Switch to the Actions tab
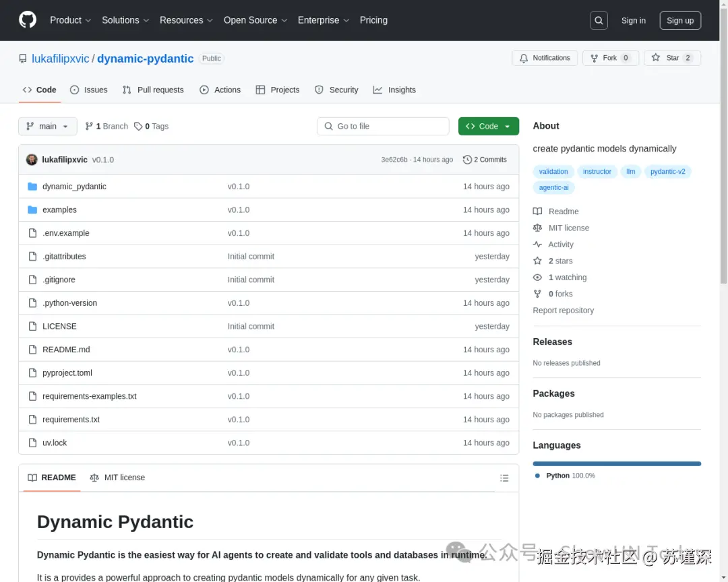 220,90
